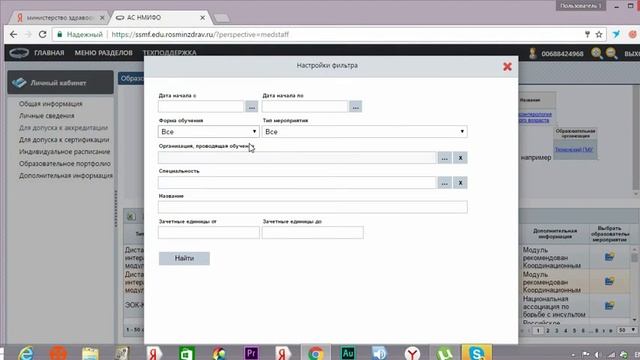Focus the Зачетные единицы от field
Viewport: 640px width, 360px height.
209,233
